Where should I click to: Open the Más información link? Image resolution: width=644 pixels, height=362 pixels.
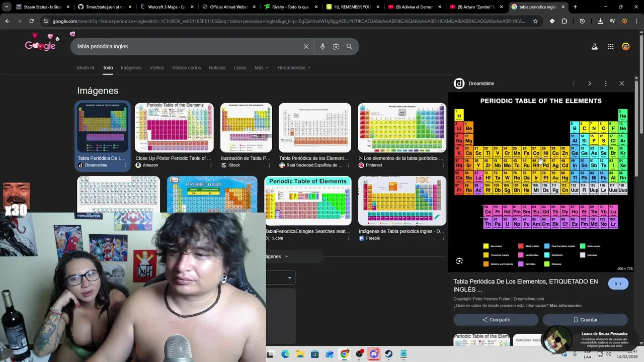click(566, 306)
